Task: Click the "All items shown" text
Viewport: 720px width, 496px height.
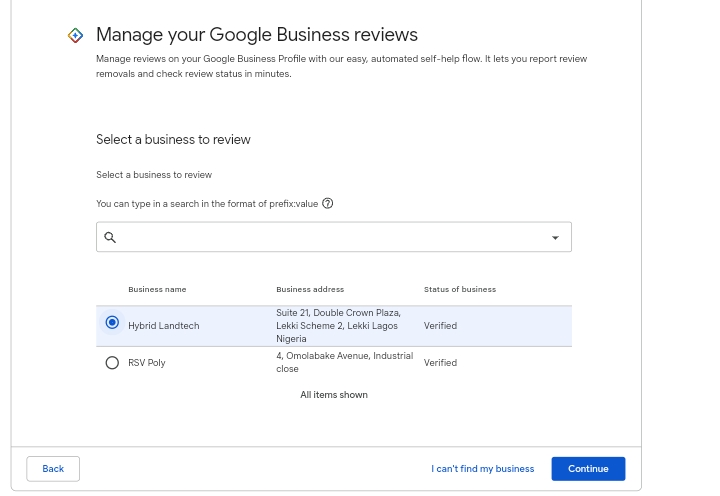Action: [334, 395]
